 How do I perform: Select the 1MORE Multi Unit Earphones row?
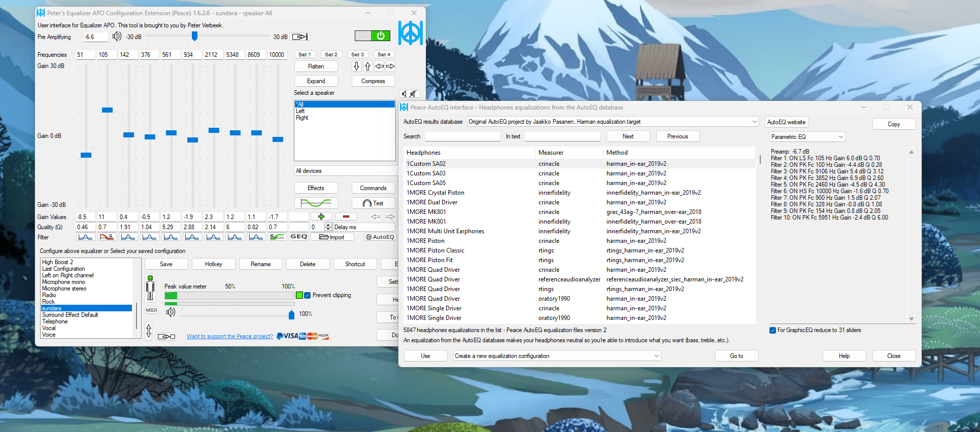tap(579, 231)
